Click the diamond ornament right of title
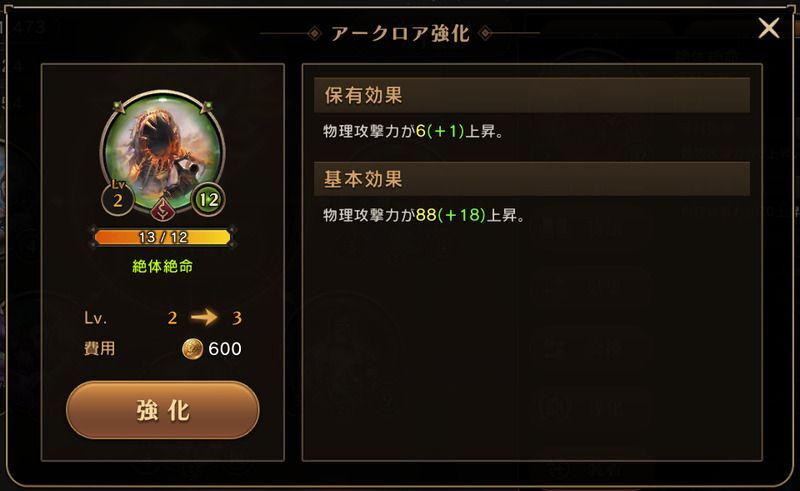 (485, 34)
